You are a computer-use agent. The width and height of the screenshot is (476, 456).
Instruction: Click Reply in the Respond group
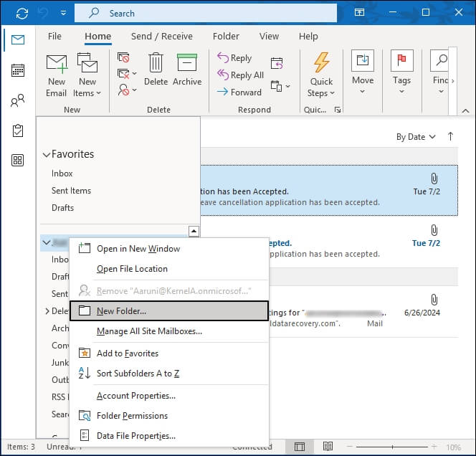tap(234, 57)
